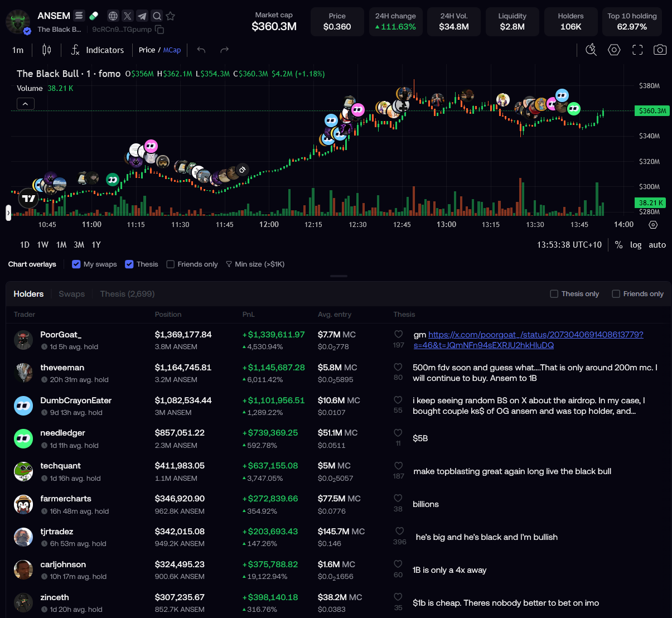The image size is (672, 618).
Task: Open the X (Twitter) link icon
Action: [128, 16]
